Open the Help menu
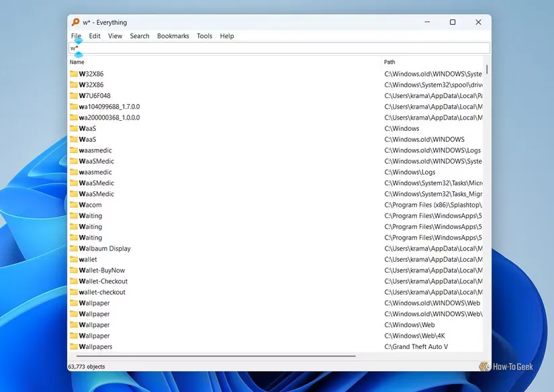The height and width of the screenshot is (392, 554). pyautogui.click(x=226, y=36)
